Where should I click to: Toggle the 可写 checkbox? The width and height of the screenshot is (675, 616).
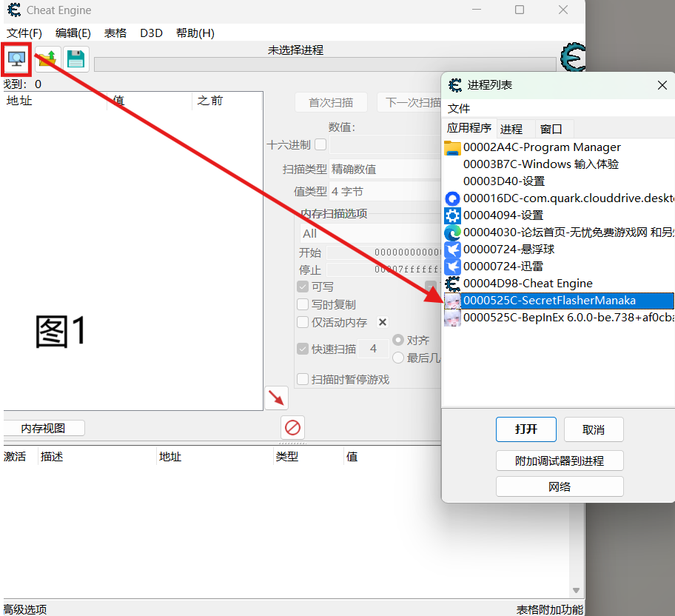tap(303, 287)
